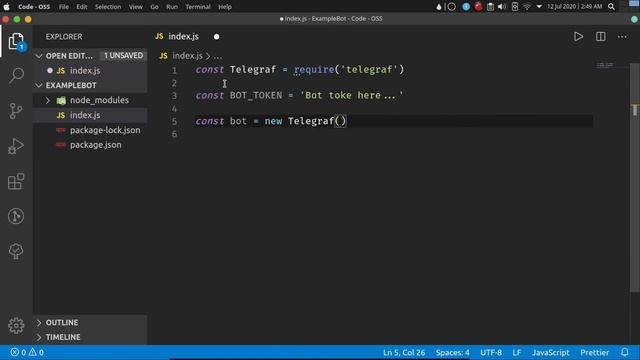The height and width of the screenshot is (360, 640).
Task: Click the notifications bell in status bar
Action: point(624,352)
